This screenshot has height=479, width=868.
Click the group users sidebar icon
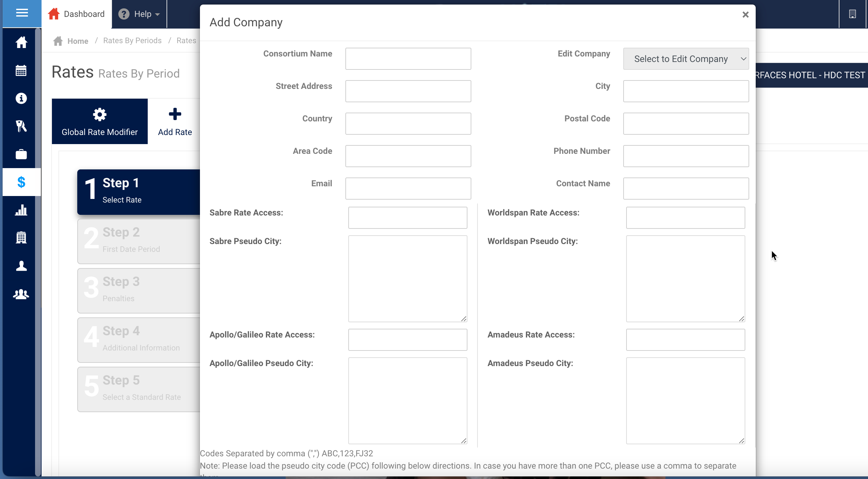tap(21, 294)
